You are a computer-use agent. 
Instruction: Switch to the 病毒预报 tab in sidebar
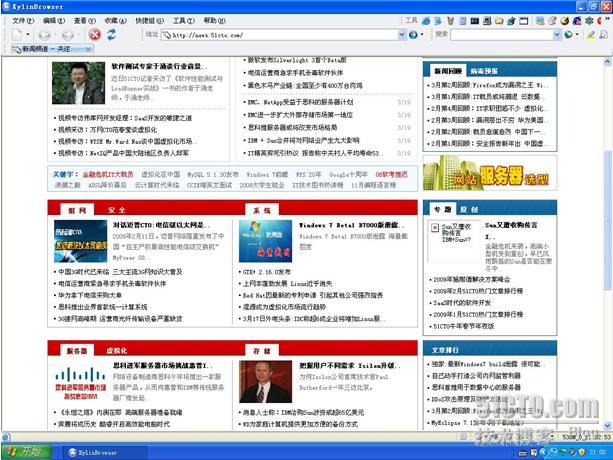point(484,71)
